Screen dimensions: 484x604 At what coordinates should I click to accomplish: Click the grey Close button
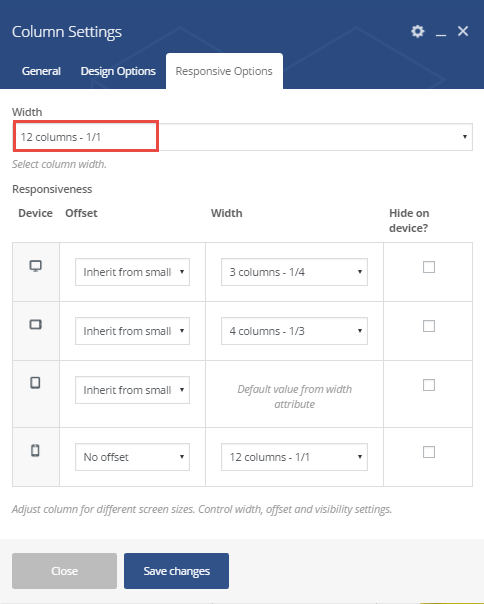pos(64,571)
